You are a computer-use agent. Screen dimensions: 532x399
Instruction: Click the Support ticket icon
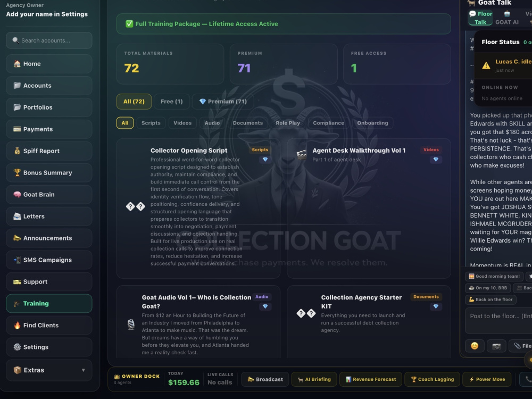click(x=17, y=281)
